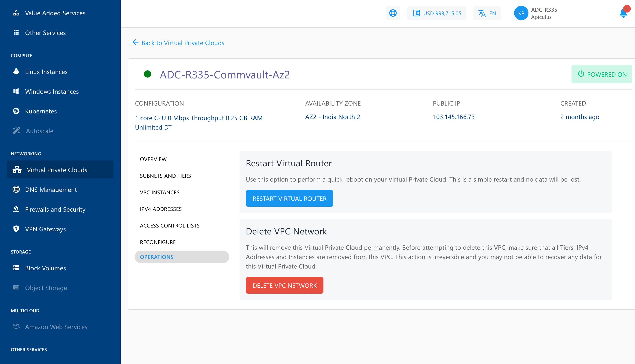Open Linux Instances from the sidebar

[46, 72]
